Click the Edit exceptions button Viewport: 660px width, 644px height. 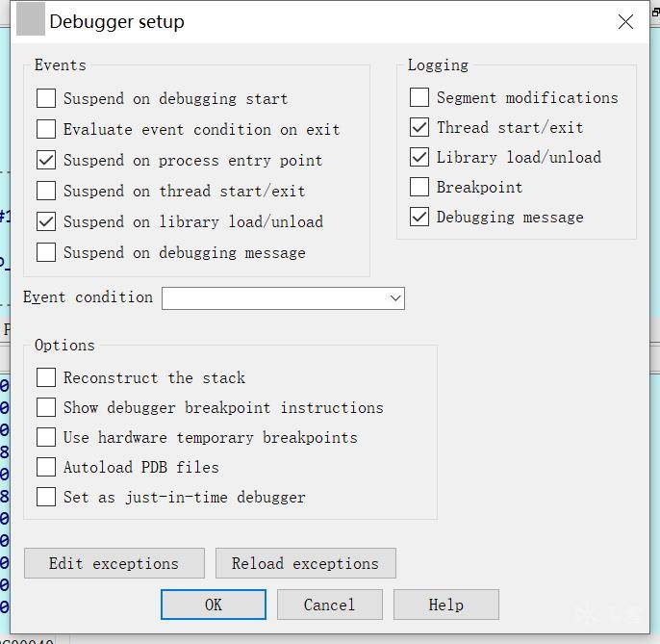[114, 563]
